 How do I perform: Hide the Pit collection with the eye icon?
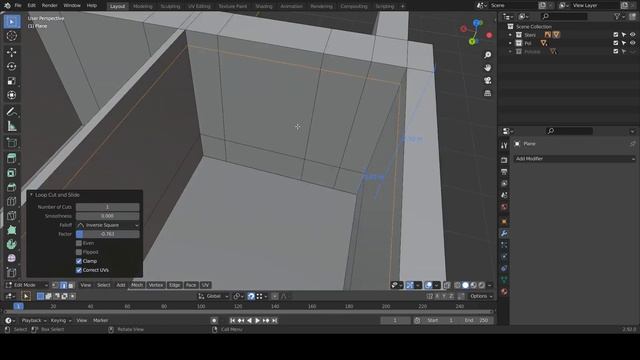tap(632, 43)
